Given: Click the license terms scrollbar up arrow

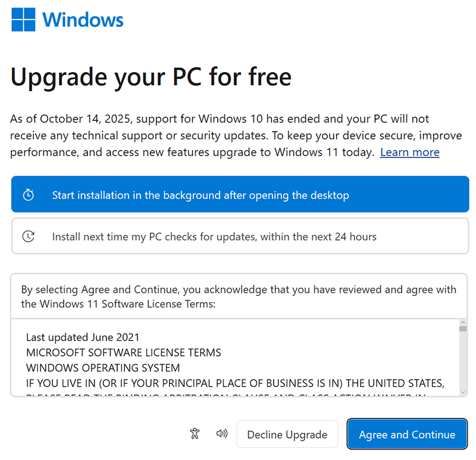Looking at the screenshot, I should [463, 323].
